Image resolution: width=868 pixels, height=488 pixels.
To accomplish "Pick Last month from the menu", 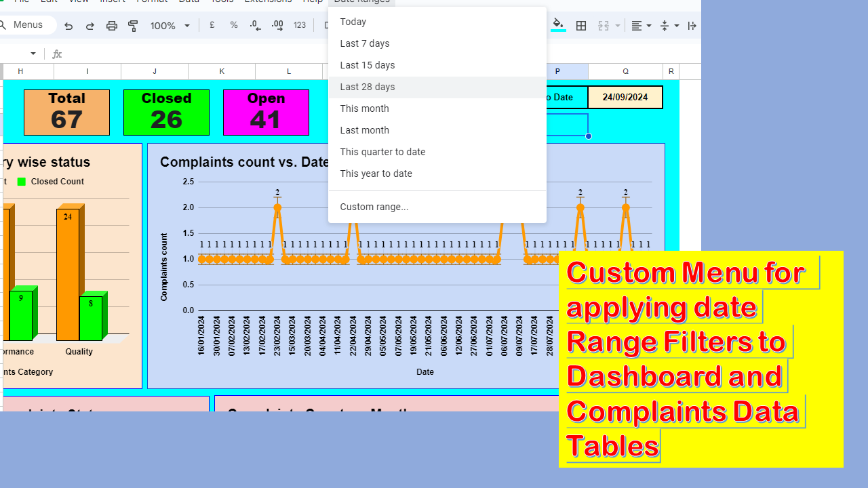I will (x=437, y=130).
